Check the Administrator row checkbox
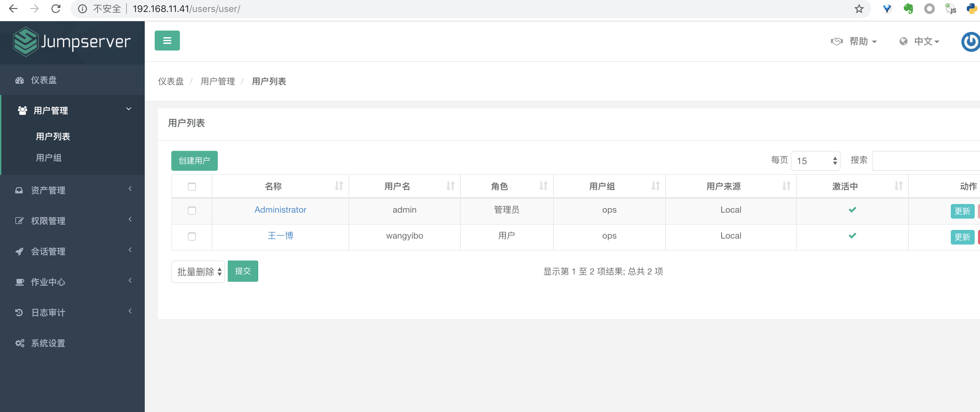The width and height of the screenshot is (980, 412). point(192,211)
